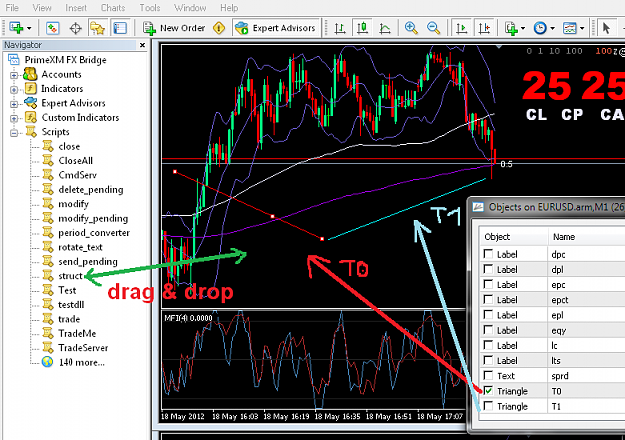Click the Accounts folder icon in Navigator
This screenshot has width=625, height=440.
coord(30,74)
